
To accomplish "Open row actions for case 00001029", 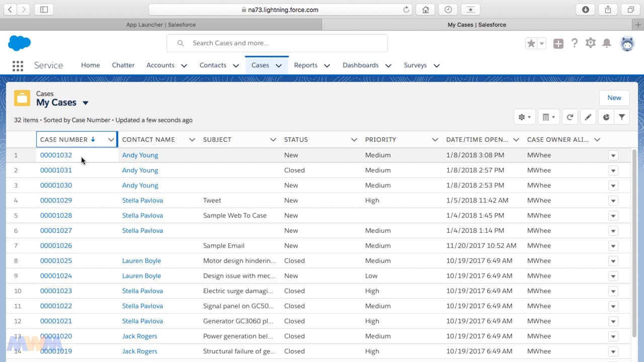I will [613, 201].
